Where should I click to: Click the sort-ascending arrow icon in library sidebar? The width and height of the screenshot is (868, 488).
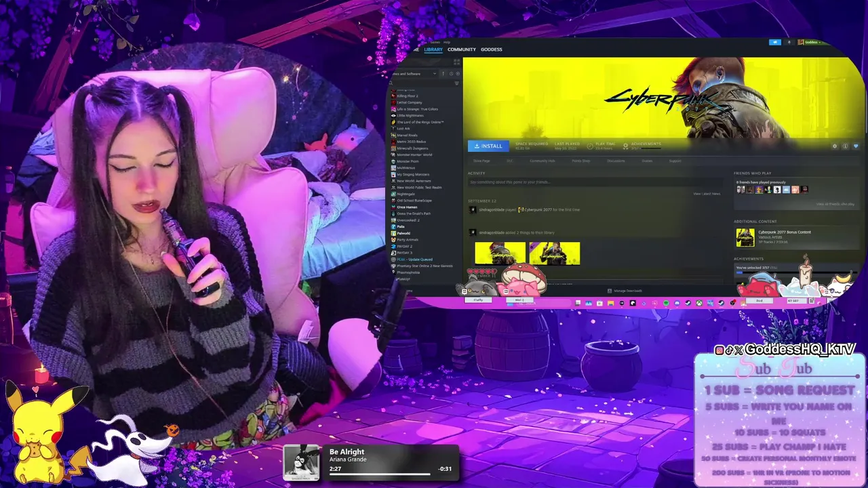coord(443,74)
